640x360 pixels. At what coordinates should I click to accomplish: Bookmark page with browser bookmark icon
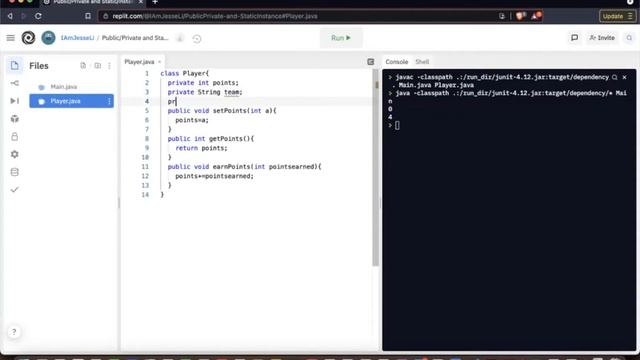[88, 16]
